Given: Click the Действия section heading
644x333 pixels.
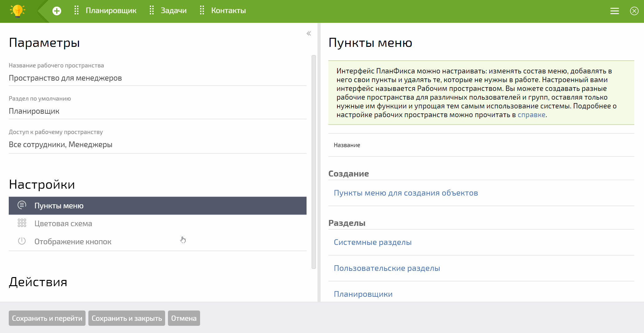Looking at the screenshot, I should (x=38, y=282).
